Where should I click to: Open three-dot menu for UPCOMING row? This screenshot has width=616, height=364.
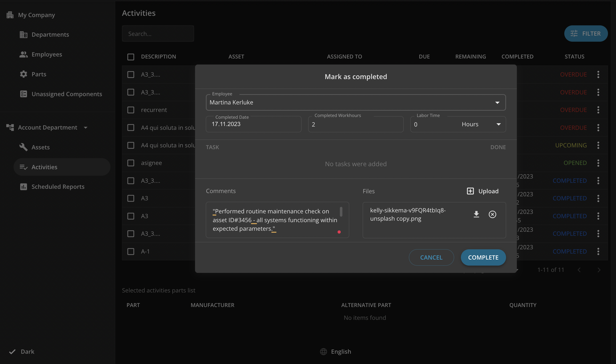(x=598, y=145)
